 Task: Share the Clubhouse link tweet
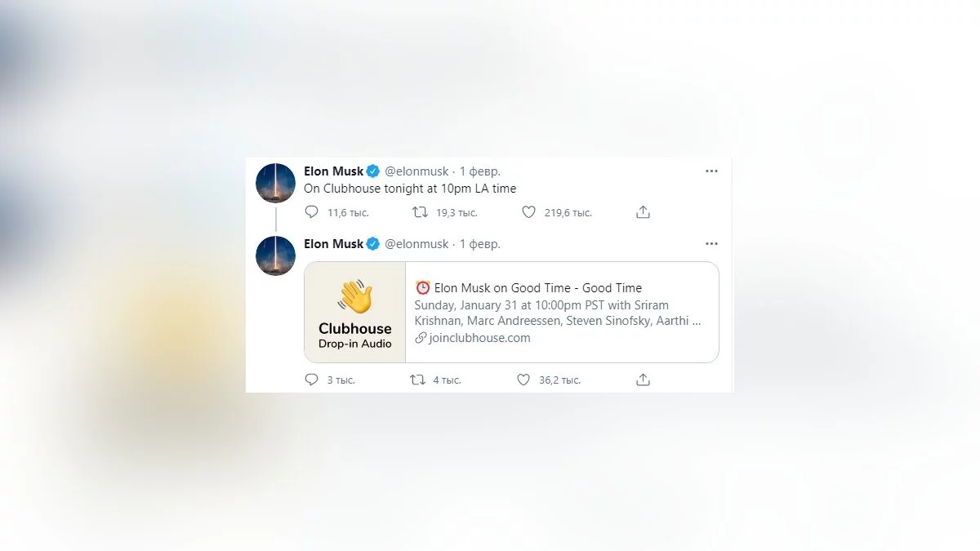point(643,380)
